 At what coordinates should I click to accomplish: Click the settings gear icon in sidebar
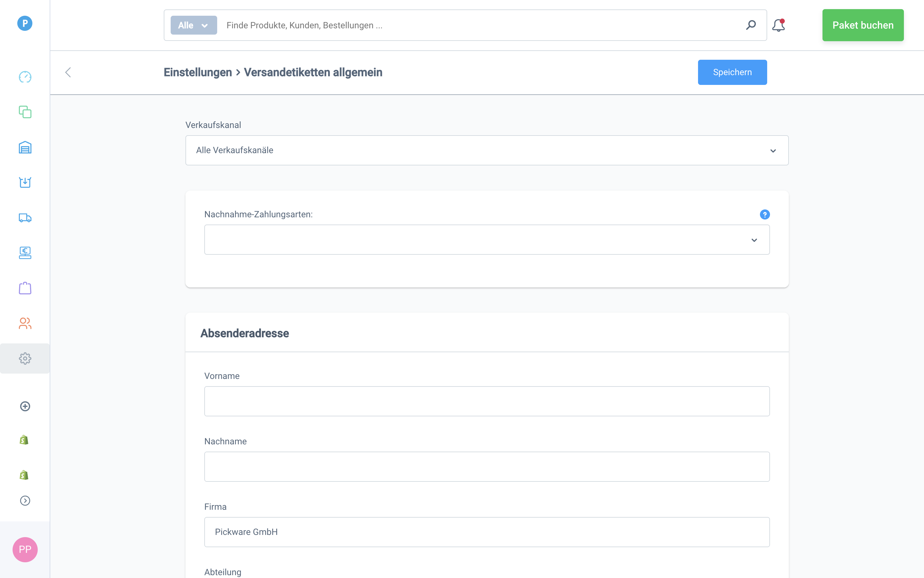pos(25,358)
